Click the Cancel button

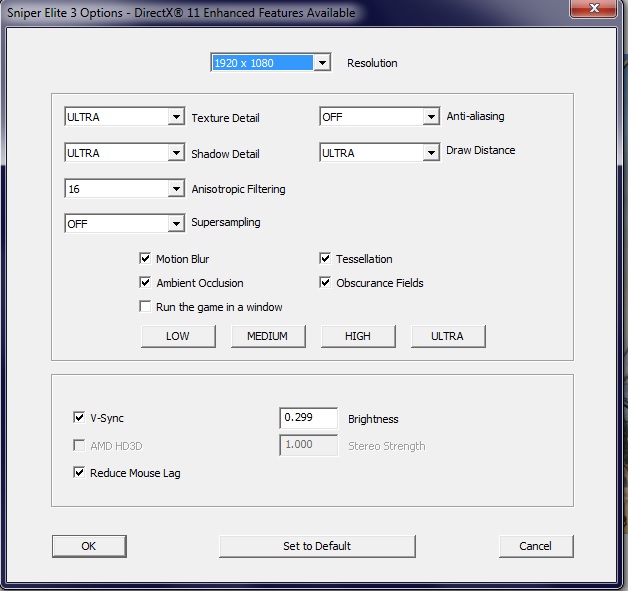click(536, 546)
